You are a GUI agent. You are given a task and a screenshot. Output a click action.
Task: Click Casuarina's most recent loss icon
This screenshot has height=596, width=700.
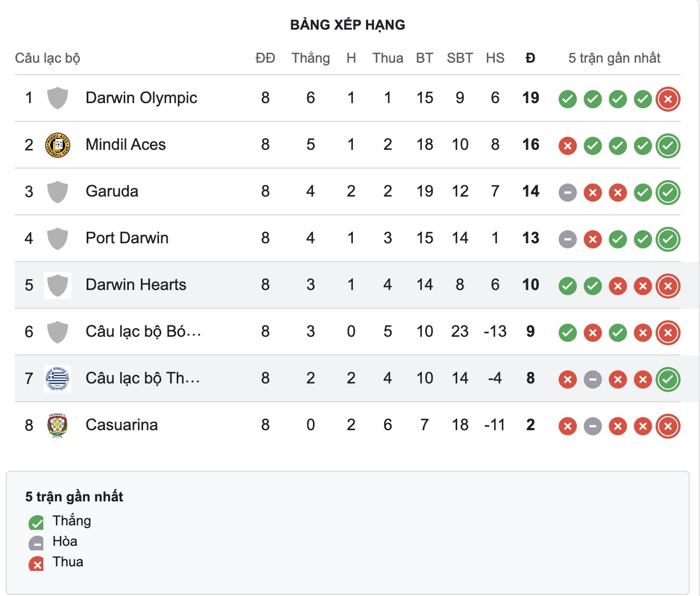pos(668,426)
